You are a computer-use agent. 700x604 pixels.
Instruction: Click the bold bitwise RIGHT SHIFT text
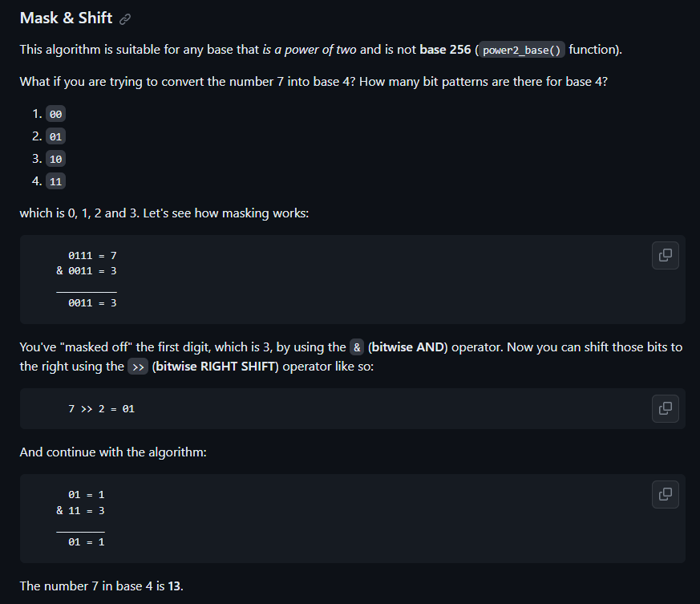(215, 367)
